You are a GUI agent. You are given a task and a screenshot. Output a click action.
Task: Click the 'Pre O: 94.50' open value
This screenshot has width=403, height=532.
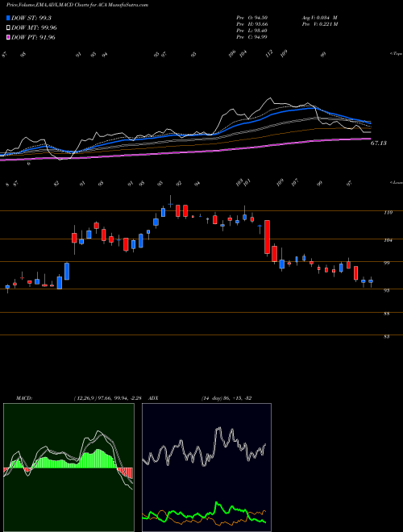tap(251, 18)
